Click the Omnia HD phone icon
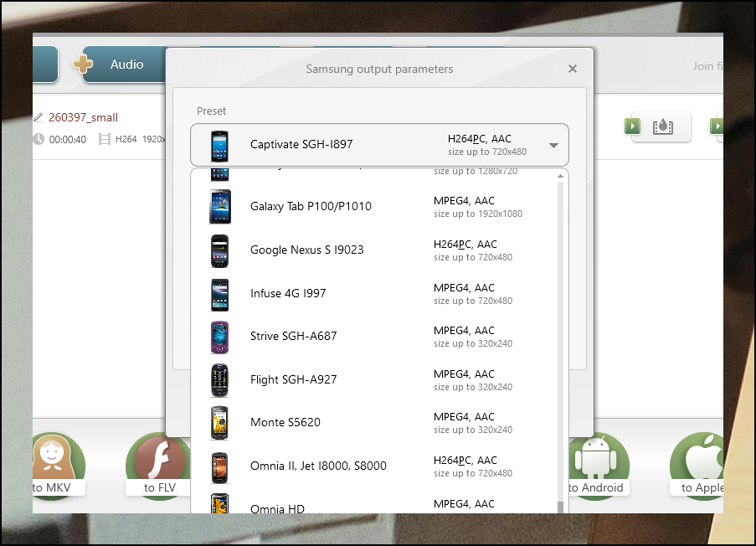Screen dimensions: 756x546 [x=219, y=504]
